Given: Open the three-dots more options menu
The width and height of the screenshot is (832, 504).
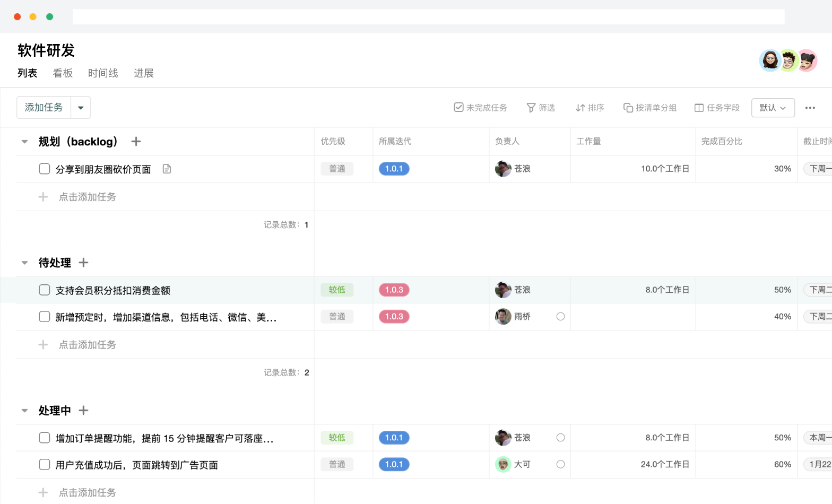Looking at the screenshot, I should tap(810, 108).
